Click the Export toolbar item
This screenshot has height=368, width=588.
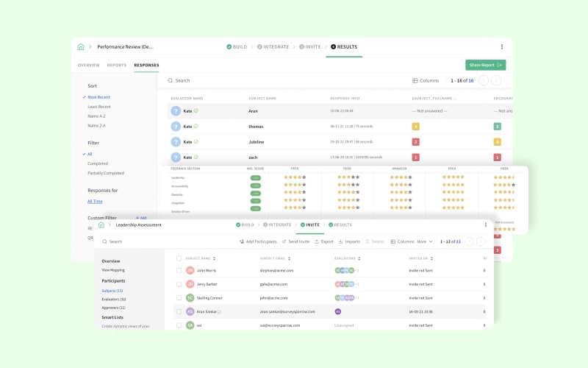[324, 241]
